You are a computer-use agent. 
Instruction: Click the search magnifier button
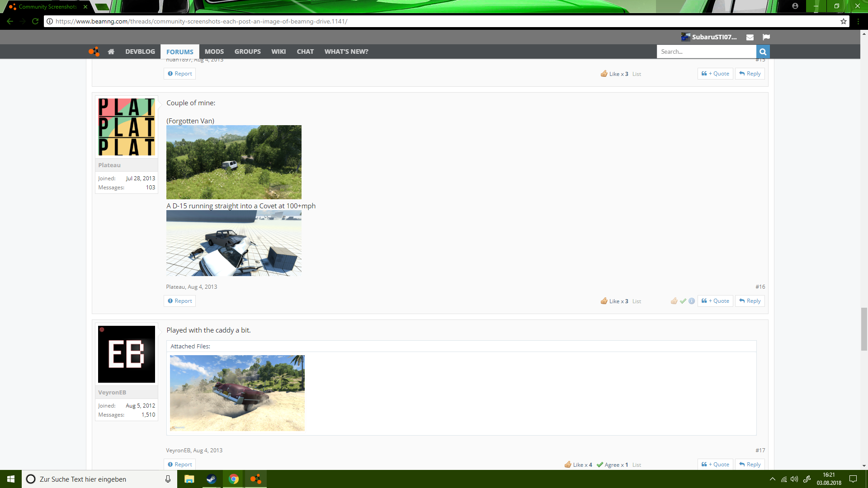tap(763, 52)
